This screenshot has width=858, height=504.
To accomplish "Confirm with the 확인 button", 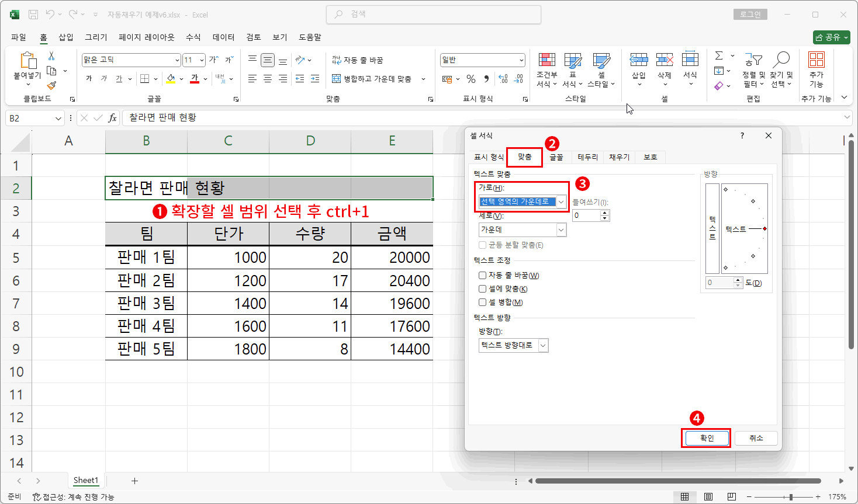I will 707,438.
